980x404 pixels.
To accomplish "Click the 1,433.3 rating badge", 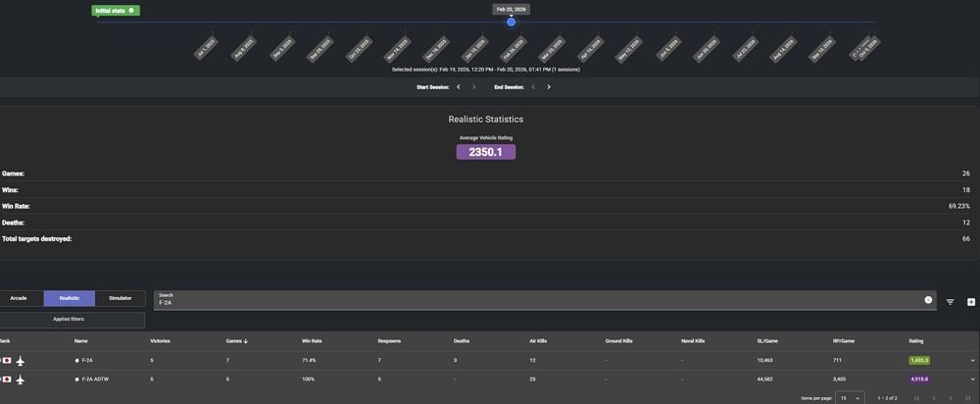I will click(x=919, y=361).
